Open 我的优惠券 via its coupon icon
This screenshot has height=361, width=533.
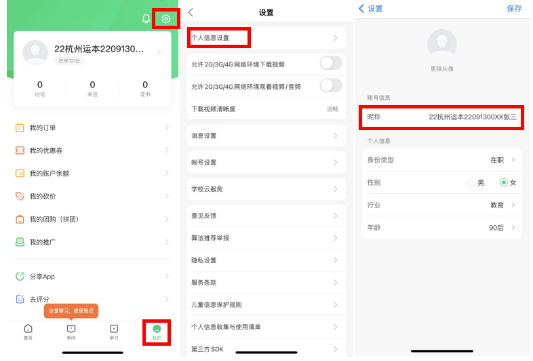coord(20,150)
